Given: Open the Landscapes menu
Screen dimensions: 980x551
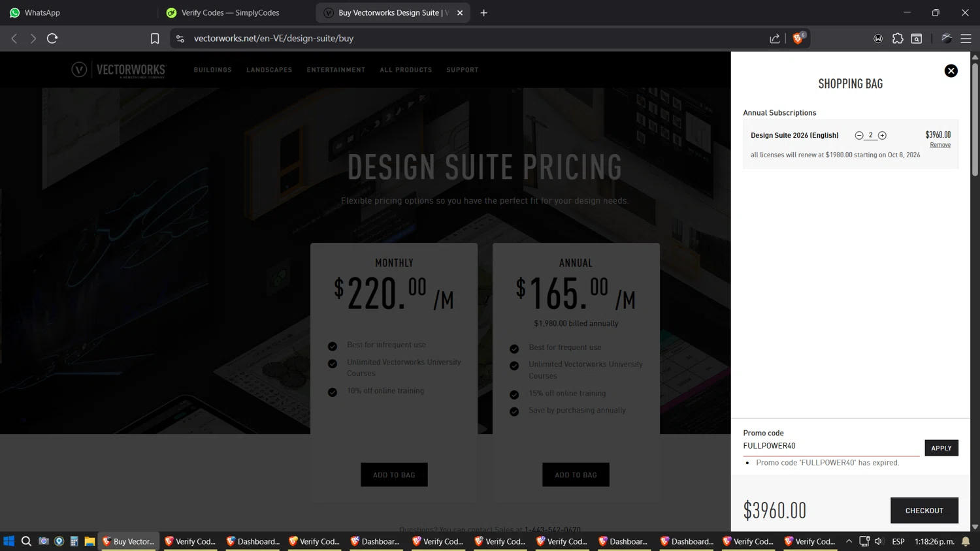Looking at the screenshot, I should 269,70.
